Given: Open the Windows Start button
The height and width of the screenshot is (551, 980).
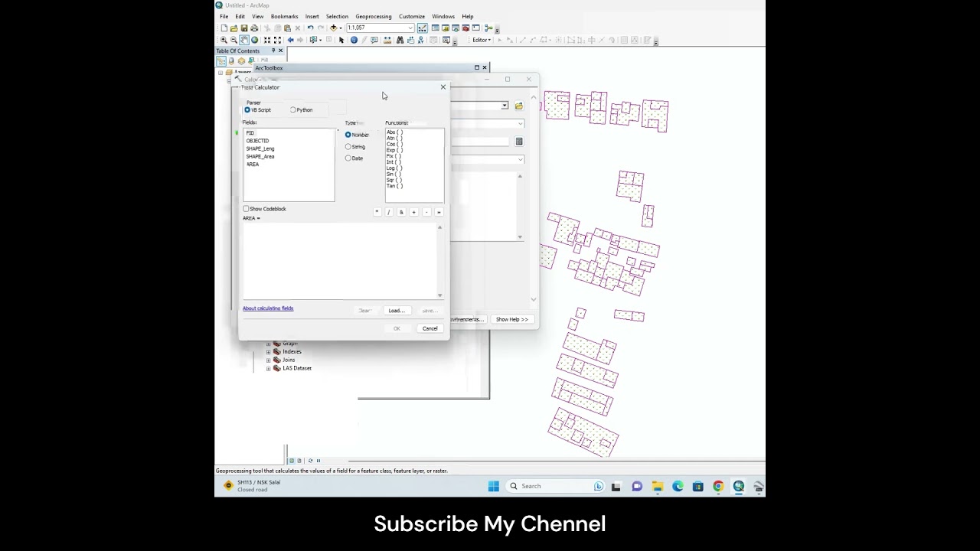Looking at the screenshot, I should (494, 486).
